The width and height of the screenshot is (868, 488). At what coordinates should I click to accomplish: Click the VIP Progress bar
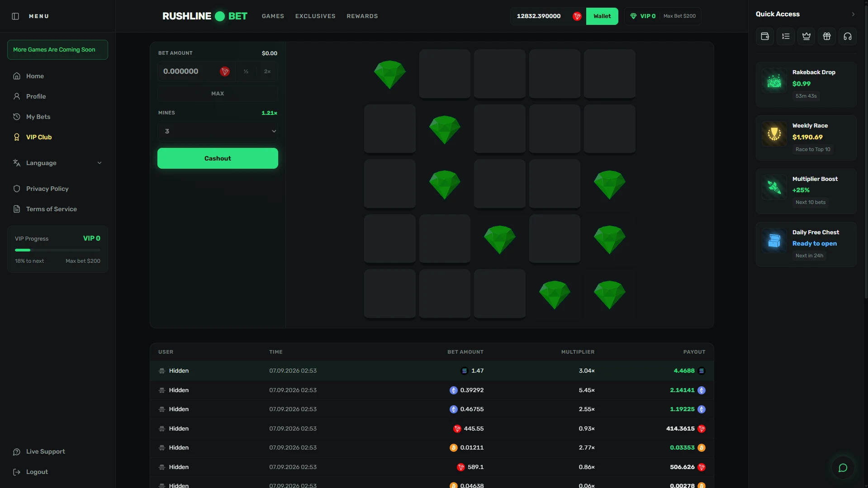tap(57, 250)
